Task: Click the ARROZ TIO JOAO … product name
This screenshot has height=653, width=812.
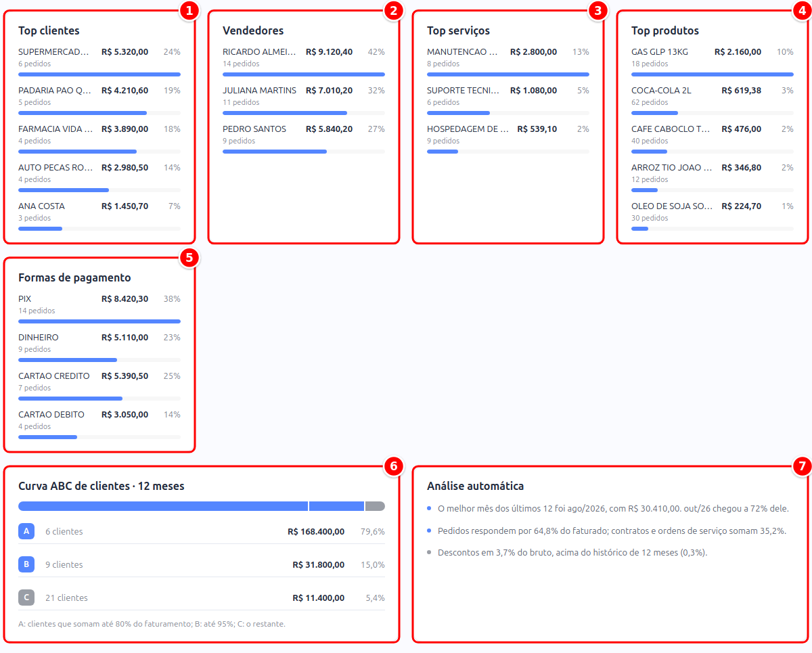Action: point(672,168)
